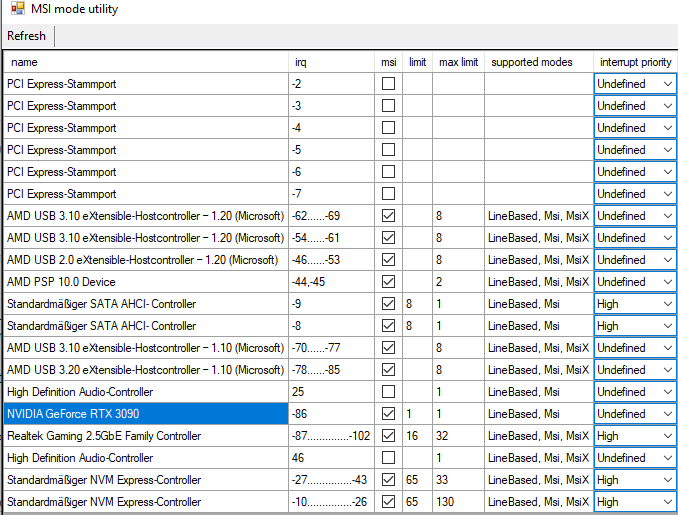
Task: Click the msi column header
Action: [388, 62]
